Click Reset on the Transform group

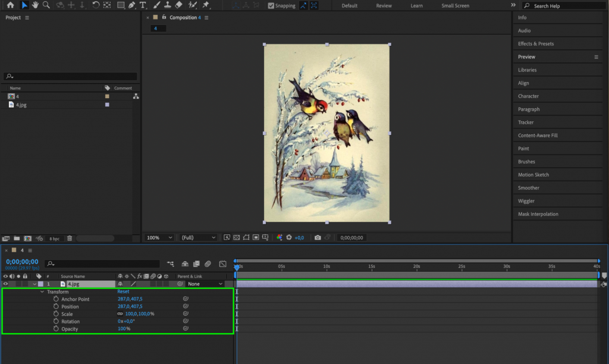[123, 291]
